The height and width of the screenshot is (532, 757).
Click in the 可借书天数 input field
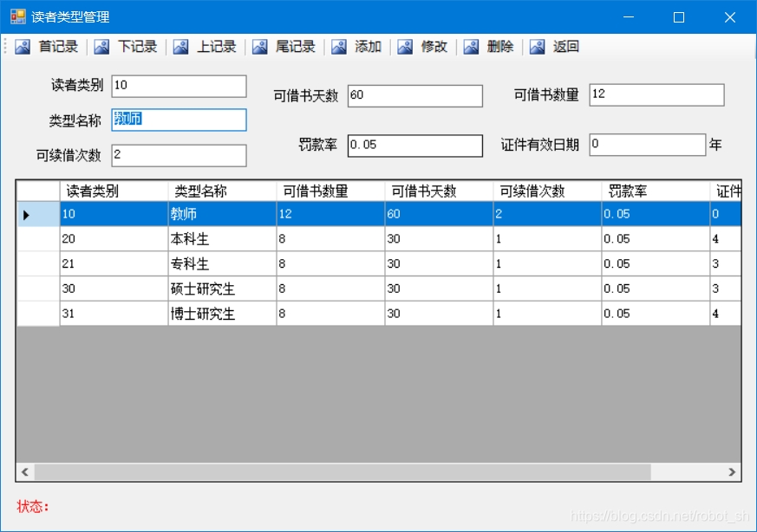tap(415, 96)
